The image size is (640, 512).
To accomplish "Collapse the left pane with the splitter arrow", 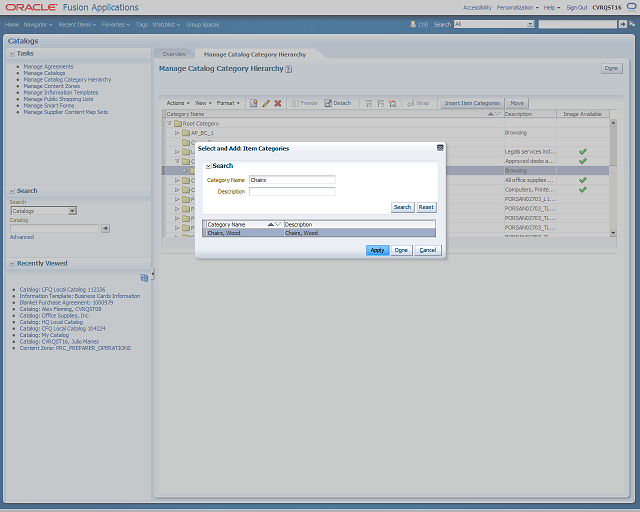I will coord(153,274).
